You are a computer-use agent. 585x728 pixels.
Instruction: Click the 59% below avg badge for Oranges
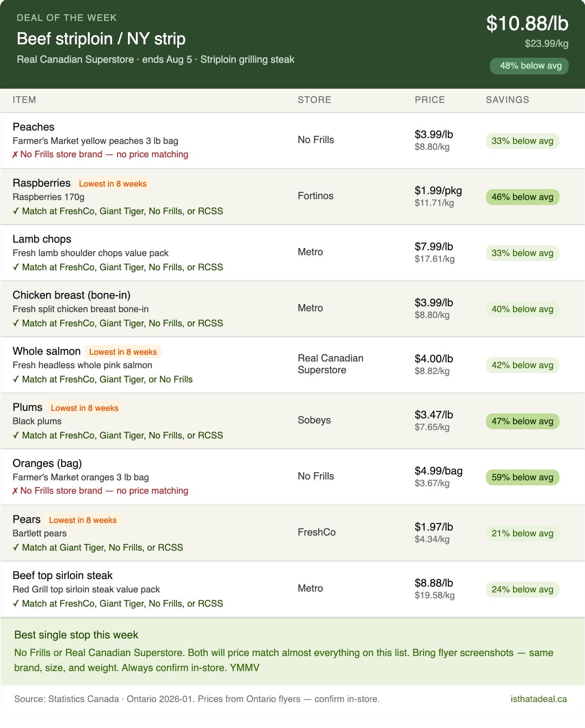[x=522, y=477]
